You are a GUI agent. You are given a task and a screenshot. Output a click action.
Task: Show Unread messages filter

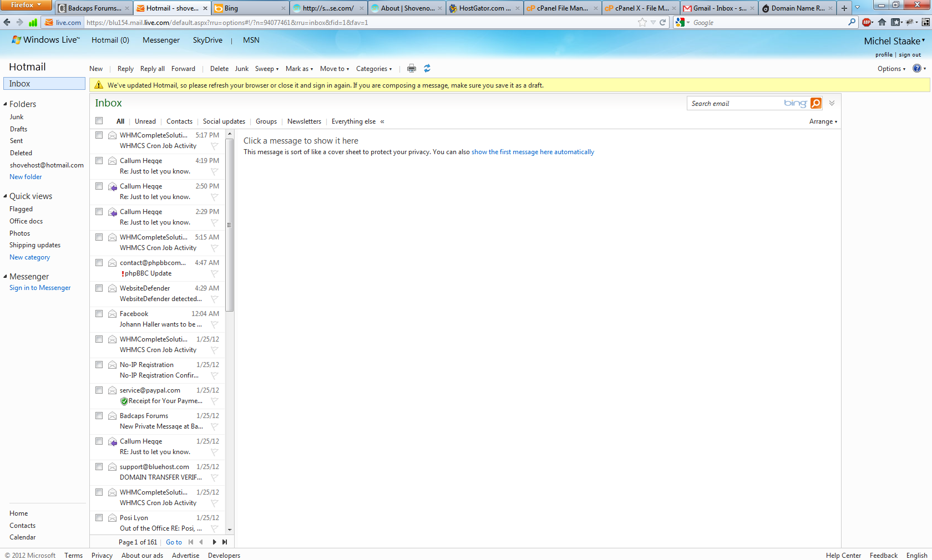click(x=145, y=121)
